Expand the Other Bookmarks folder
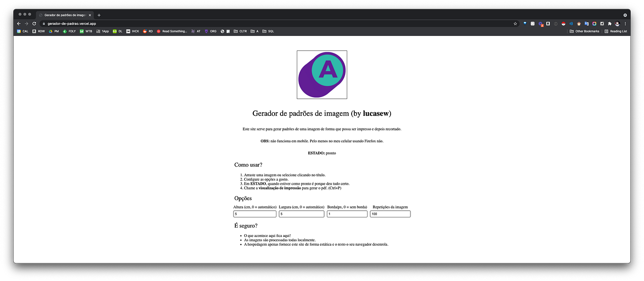The height and width of the screenshot is (281, 644). click(x=584, y=31)
